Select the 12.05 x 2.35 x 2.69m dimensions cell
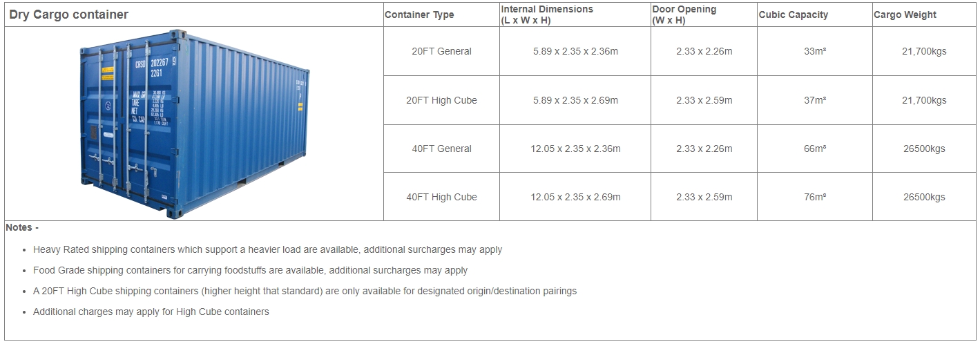The height and width of the screenshot is (344, 980). [x=575, y=197]
